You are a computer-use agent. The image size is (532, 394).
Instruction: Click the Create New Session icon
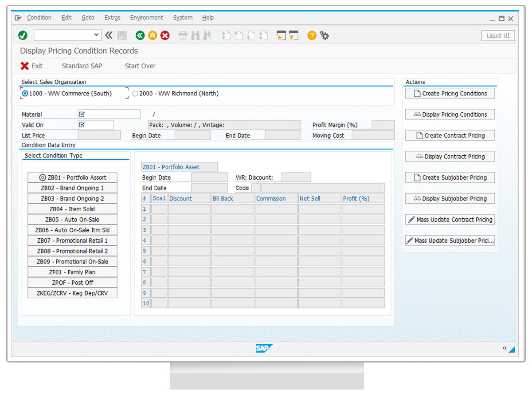[x=280, y=35]
